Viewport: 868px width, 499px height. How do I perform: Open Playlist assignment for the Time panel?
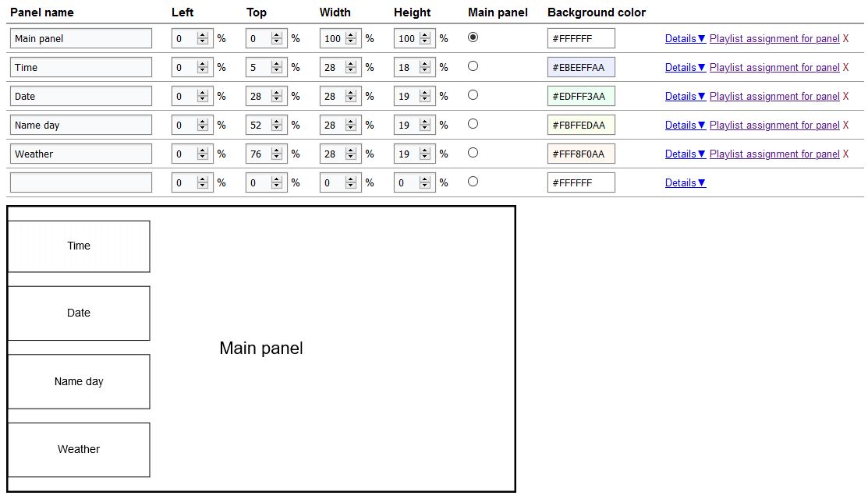[x=774, y=68]
